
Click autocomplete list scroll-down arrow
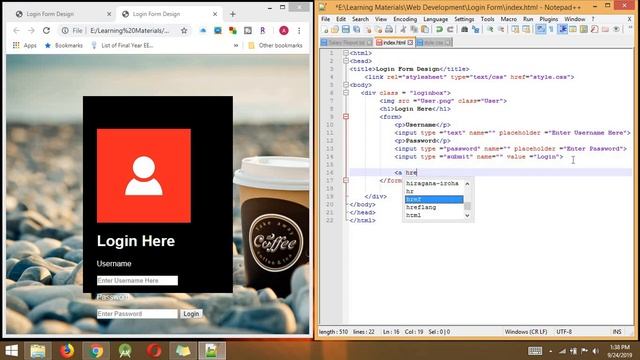click(467, 216)
